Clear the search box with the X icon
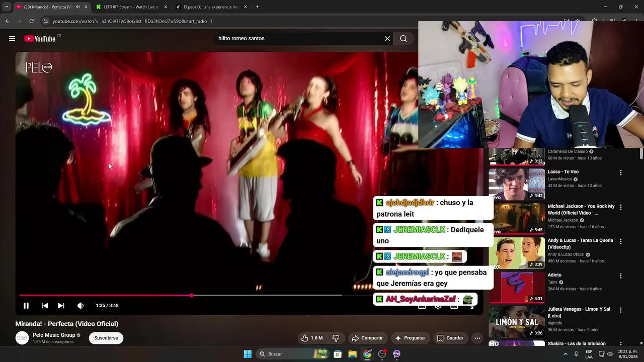644x362 pixels. click(x=387, y=39)
